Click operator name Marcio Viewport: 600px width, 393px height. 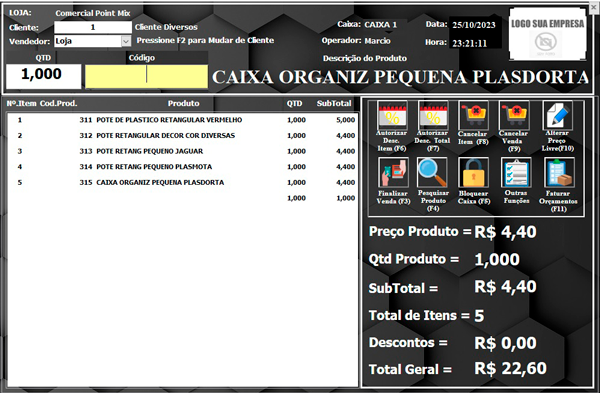click(x=378, y=41)
